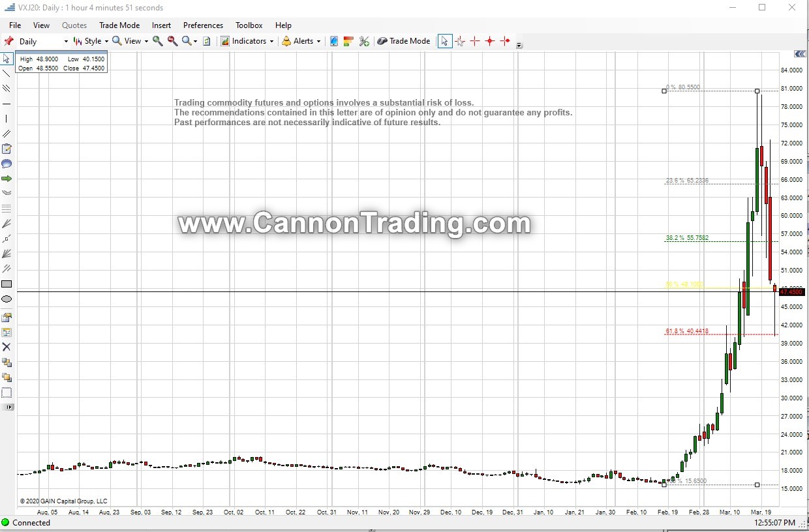This screenshot has width=809, height=532.
Task: Toggle the arrow pointer cursor mode
Action: tap(444, 41)
